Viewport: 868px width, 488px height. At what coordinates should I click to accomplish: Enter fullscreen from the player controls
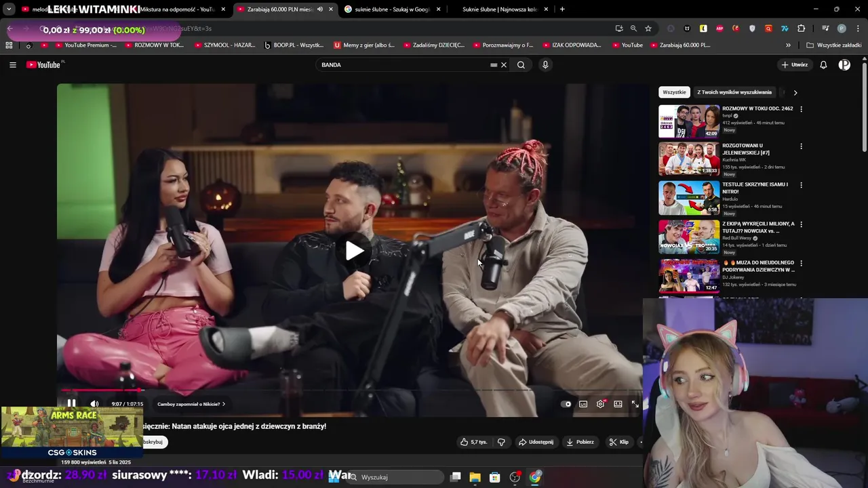pyautogui.click(x=635, y=404)
